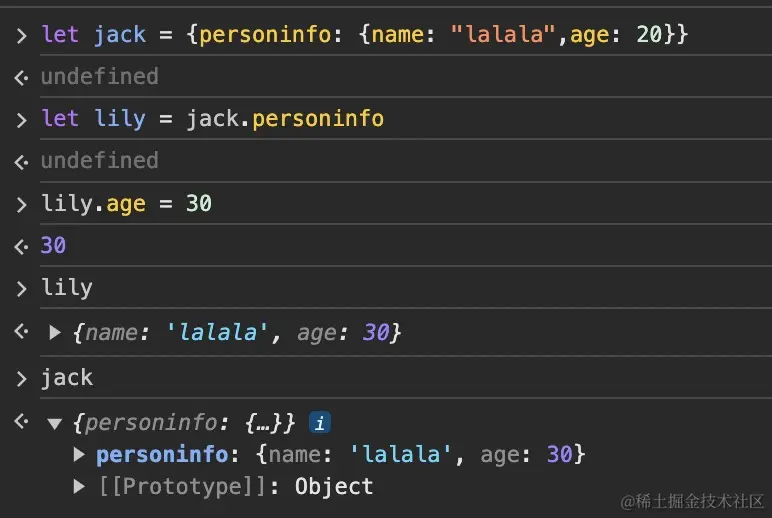Collapse the {personinfo: {…}} object

[55, 423]
